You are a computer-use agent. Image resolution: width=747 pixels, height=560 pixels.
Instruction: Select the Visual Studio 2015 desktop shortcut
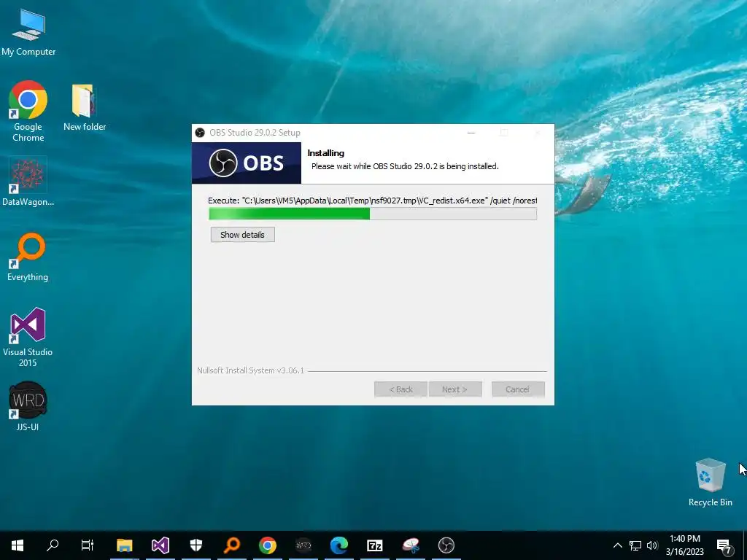[x=28, y=337]
